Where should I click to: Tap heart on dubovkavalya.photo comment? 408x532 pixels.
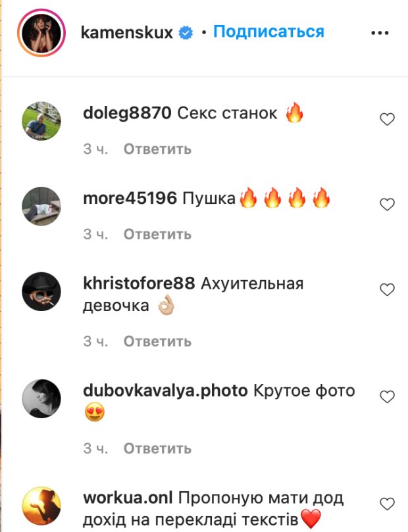[x=387, y=397]
